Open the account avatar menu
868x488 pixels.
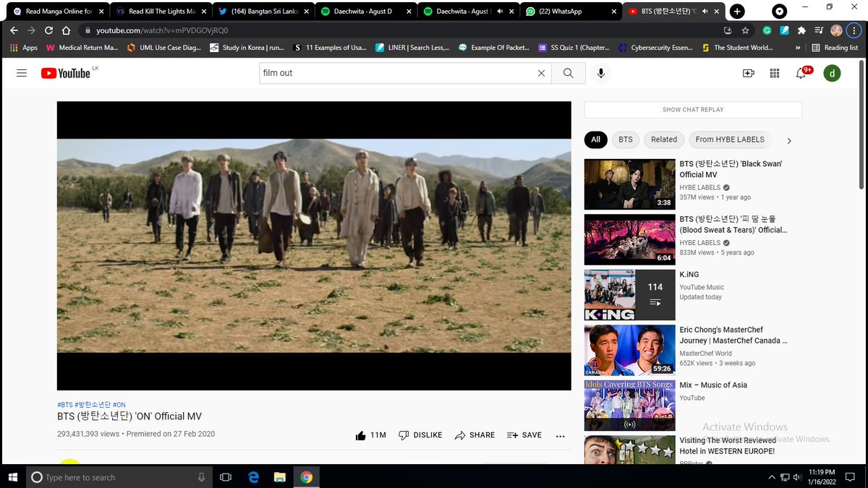point(832,73)
